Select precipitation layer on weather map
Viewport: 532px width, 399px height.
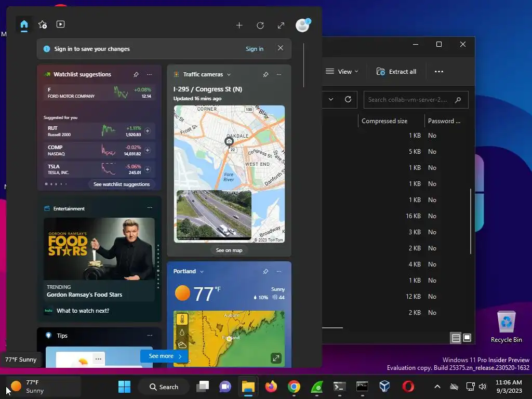tap(182, 332)
